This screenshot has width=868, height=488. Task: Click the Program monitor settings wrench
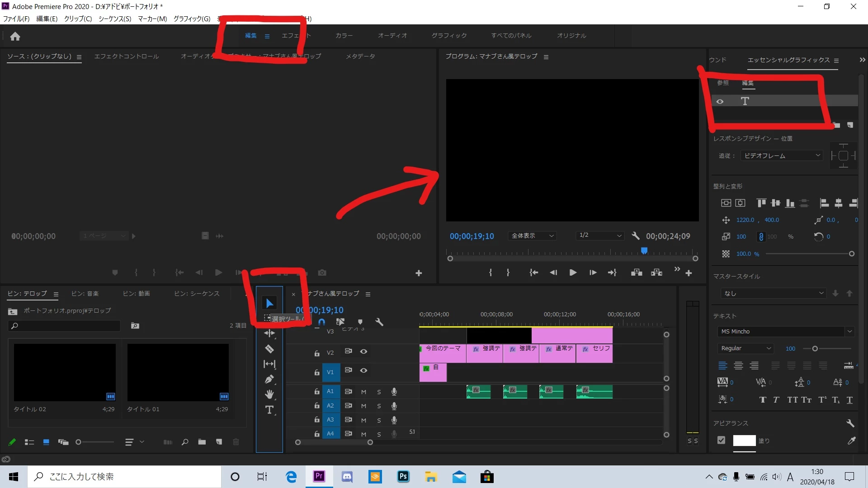pyautogui.click(x=635, y=236)
